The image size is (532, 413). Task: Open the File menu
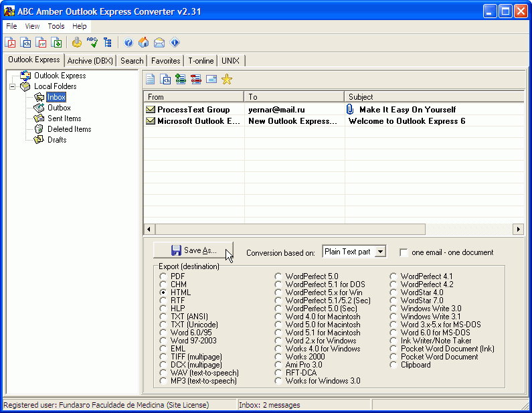point(11,26)
